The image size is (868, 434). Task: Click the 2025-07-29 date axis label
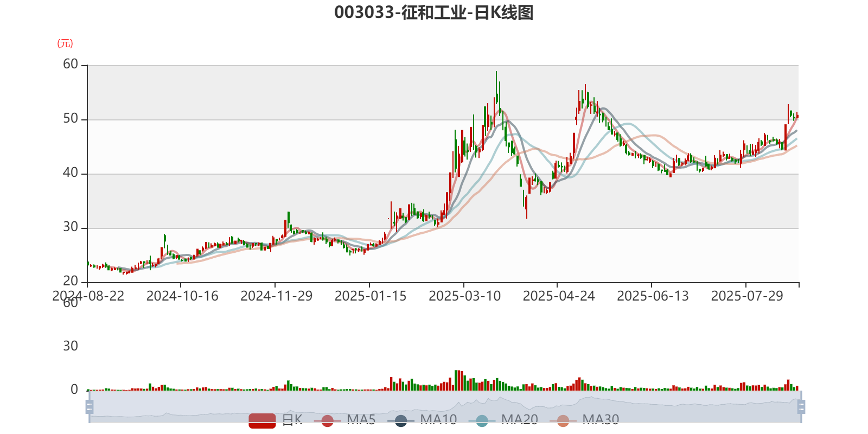pos(747,296)
